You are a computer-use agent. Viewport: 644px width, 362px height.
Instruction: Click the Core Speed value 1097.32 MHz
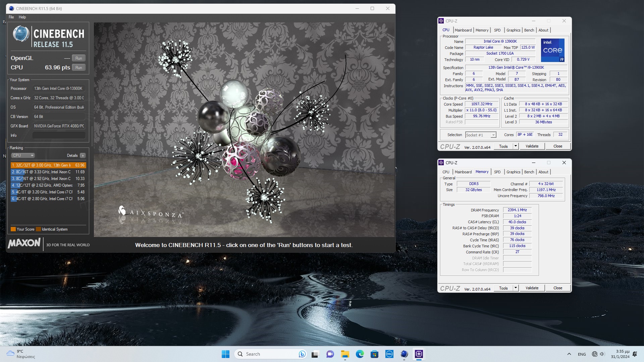click(x=482, y=104)
